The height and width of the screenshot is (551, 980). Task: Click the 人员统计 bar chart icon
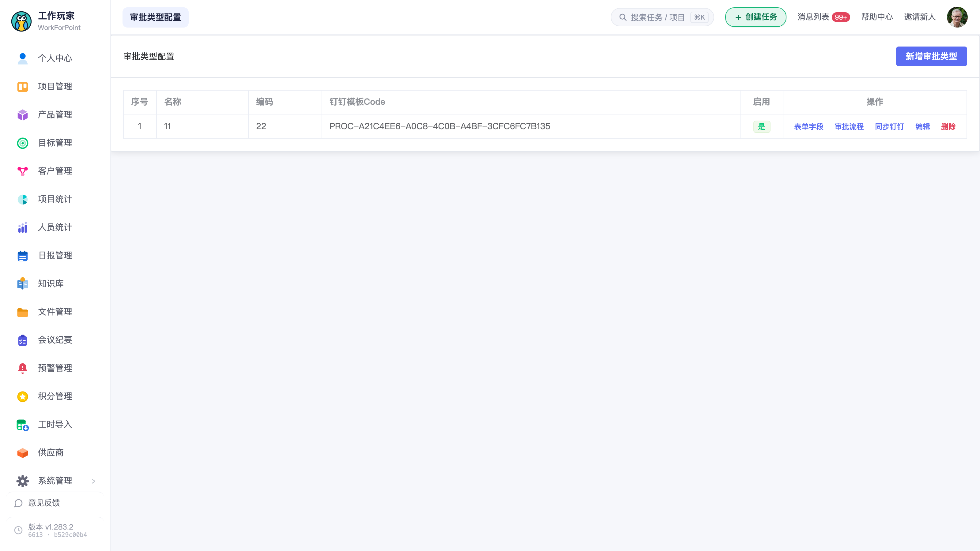[22, 227]
